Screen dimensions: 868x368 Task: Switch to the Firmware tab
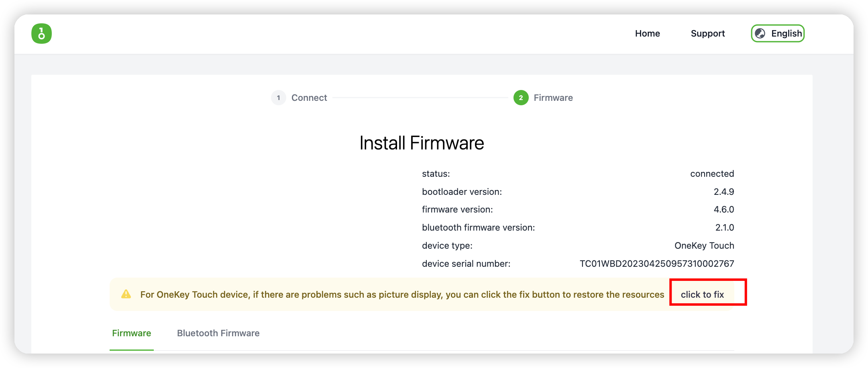click(131, 333)
